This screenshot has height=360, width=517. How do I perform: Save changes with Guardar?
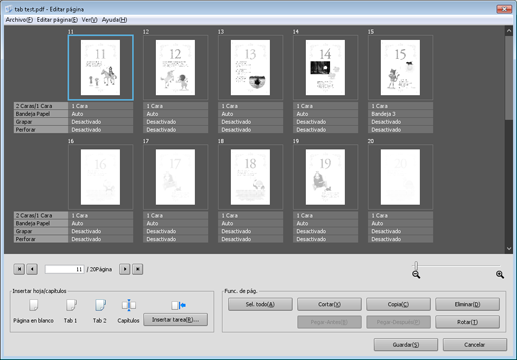406,345
